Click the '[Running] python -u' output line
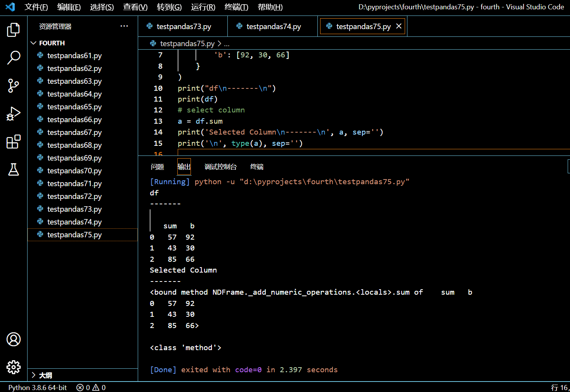570x392 pixels. point(280,181)
